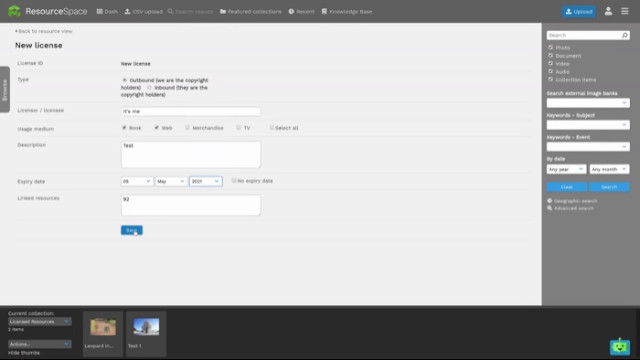Click the Save button
The height and width of the screenshot is (360, 640).
click(x=131, y=230)
